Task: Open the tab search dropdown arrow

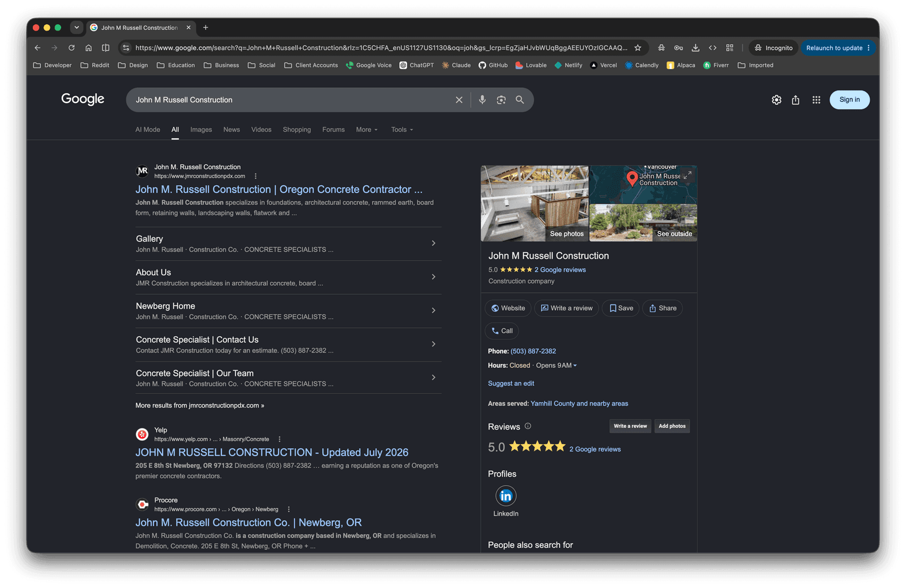Action: point(76,27)
